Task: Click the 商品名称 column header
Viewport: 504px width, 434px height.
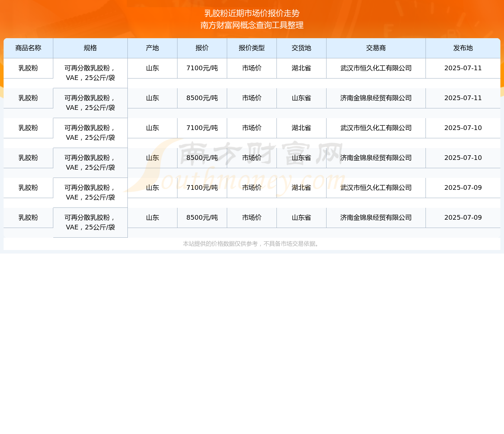Action: coord(28,48)
